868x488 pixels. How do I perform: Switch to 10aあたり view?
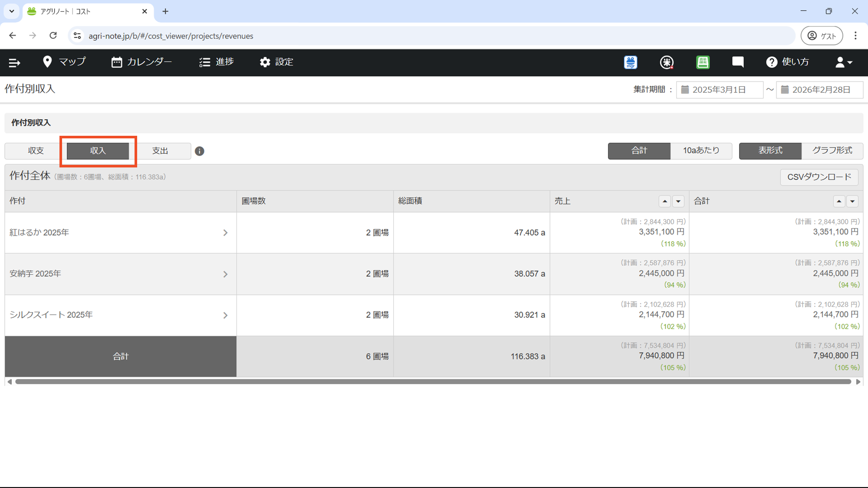click(701, 151)
